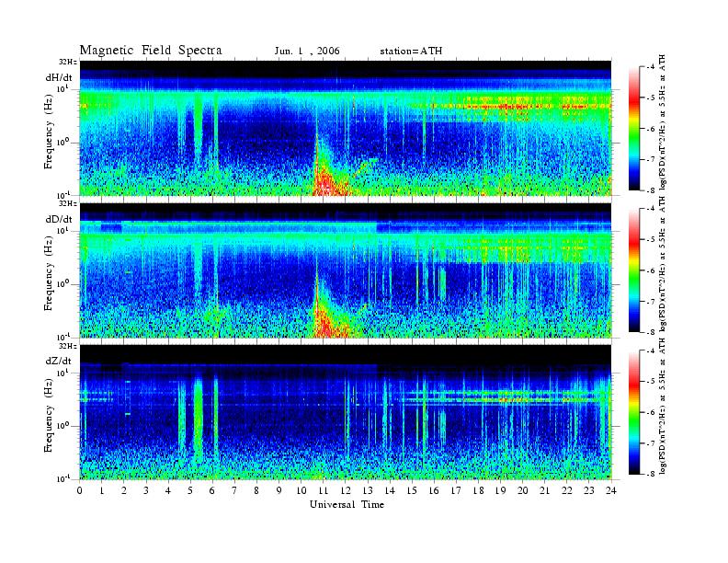
Task: Click hour 5 on the Universal Time axis
Action: click(190, 490)
